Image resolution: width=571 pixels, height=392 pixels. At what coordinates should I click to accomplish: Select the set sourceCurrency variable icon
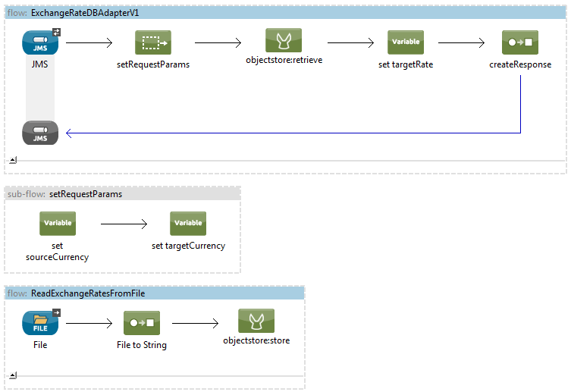pyautogui.click(x=58, y=224)
